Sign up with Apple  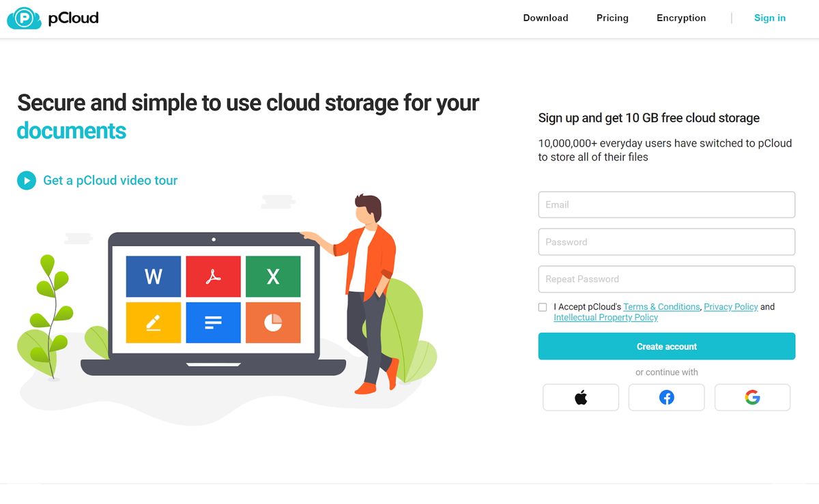click(581, 398)
